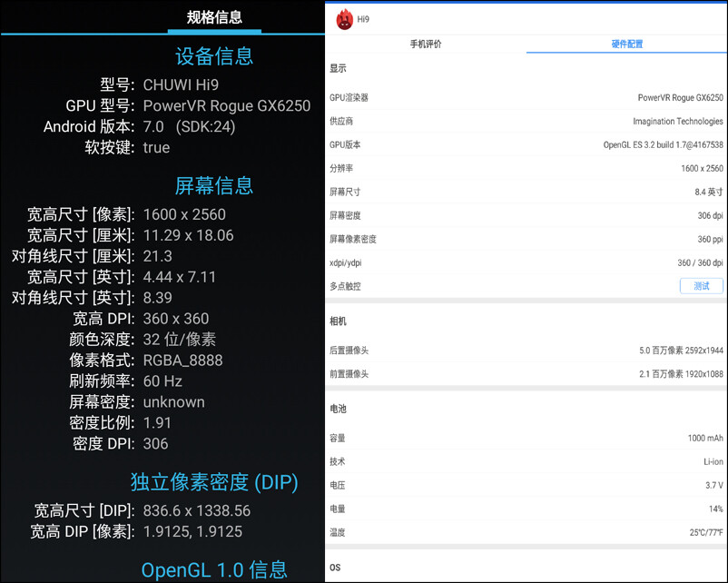Viewport: 728px width, 583px height.
Task: Click the 电池 section header
Action: [338, 409]
